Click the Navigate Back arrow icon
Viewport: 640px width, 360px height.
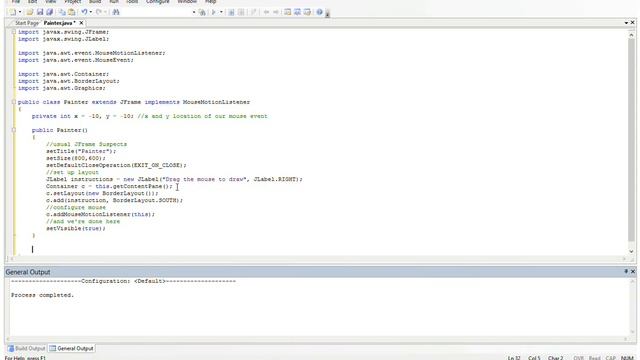[266, 12]
